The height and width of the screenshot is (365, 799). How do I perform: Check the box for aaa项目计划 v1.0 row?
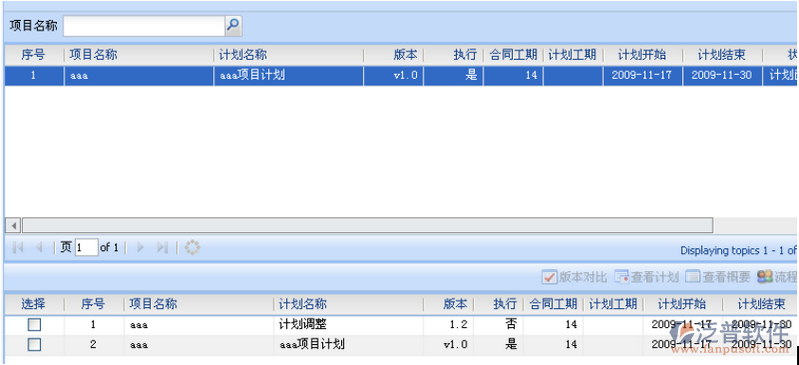pyautogui.click(x=34, y=345)
